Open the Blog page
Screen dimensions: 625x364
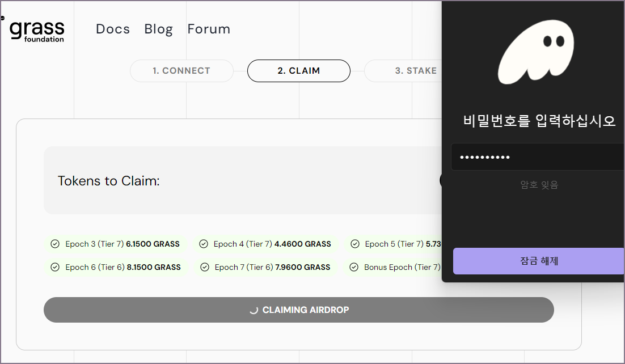point(158,29)
